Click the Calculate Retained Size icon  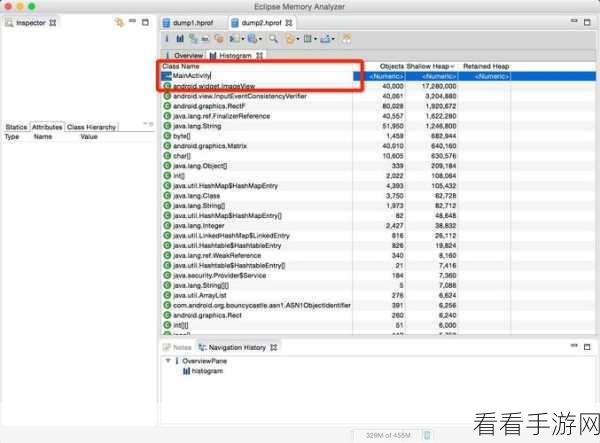click(x=307, y=39)
